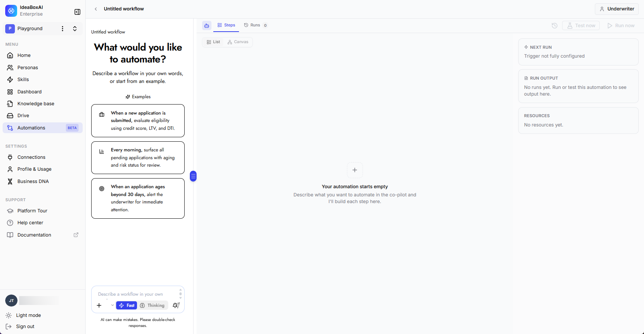Open the Underwriter persona button
The width and height of the screenshot is (644, 334).
pyautogui.click(x=617, y=9)
